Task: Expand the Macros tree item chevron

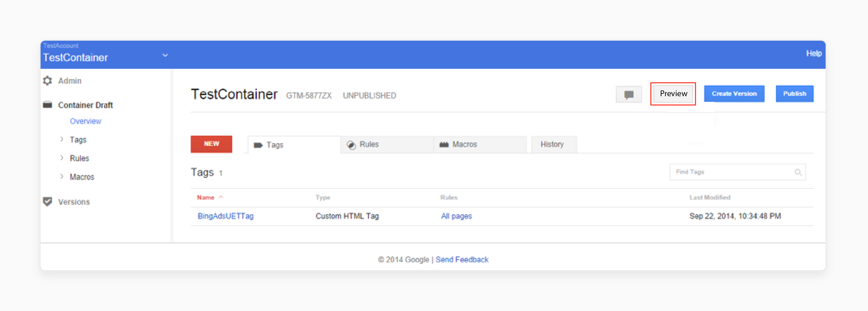Action: tap(62, 176)
